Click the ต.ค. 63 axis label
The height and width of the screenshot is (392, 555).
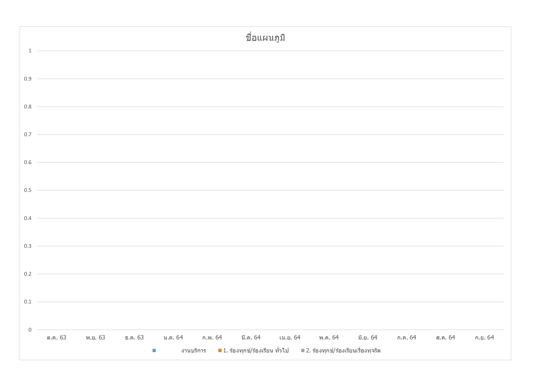pos(56,338)
